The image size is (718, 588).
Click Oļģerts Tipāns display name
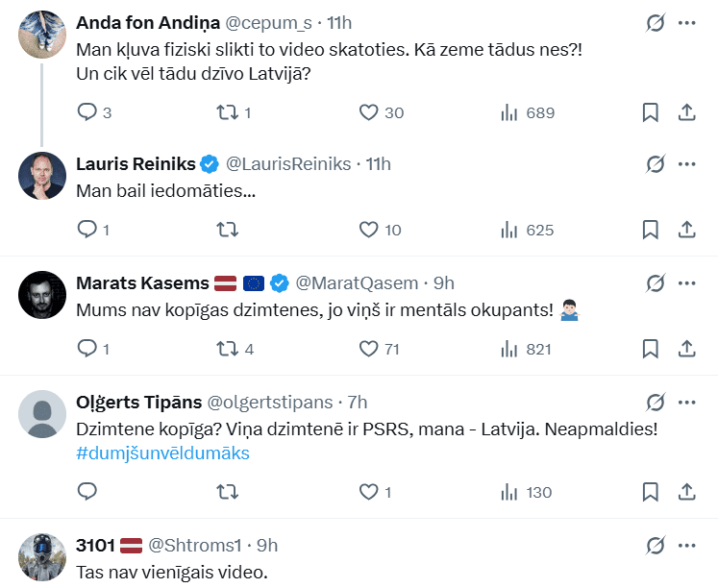point(137,403)
